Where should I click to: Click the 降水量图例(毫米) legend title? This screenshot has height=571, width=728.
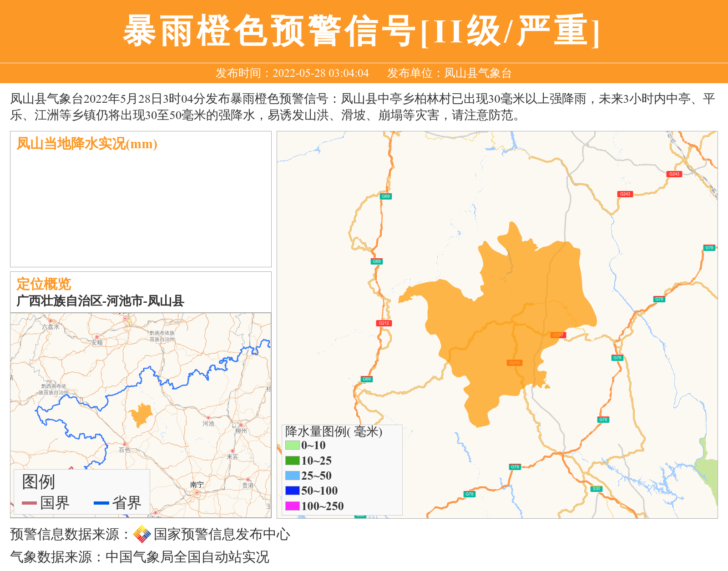334,431
